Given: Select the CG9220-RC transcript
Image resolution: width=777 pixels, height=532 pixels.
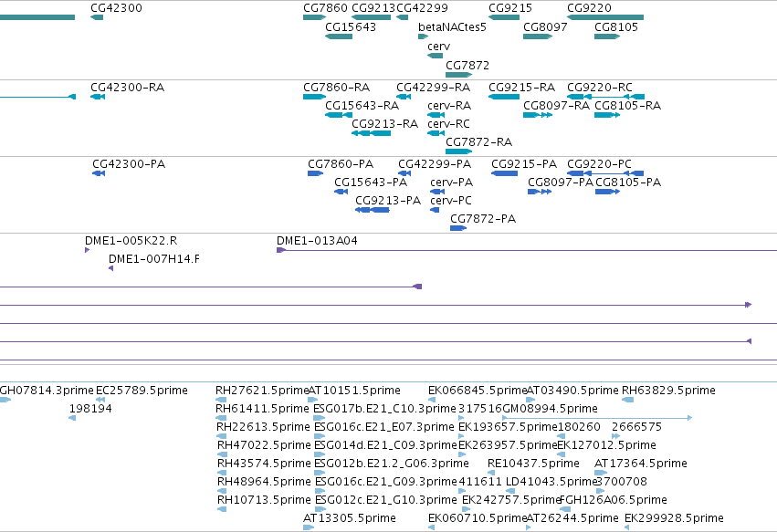Looking at the screenshot, I should click(605, 97).
